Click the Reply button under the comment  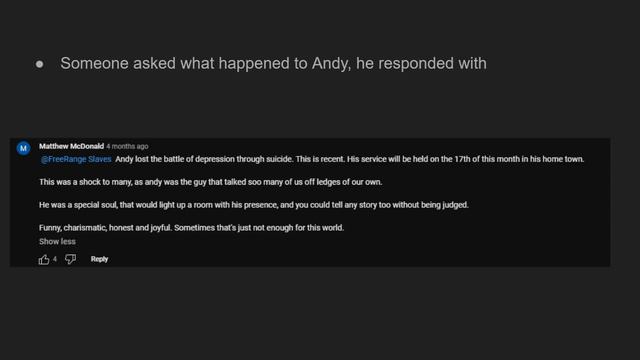pos(99,259)
